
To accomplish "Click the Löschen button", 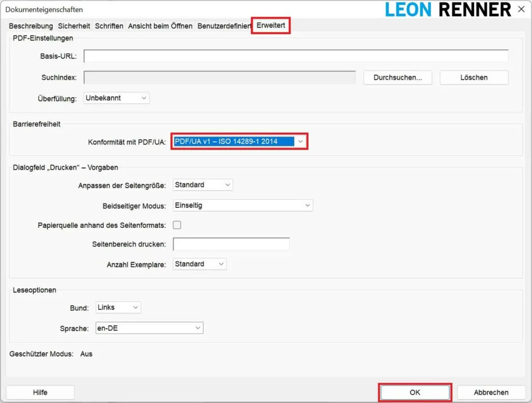I will 474,77.
